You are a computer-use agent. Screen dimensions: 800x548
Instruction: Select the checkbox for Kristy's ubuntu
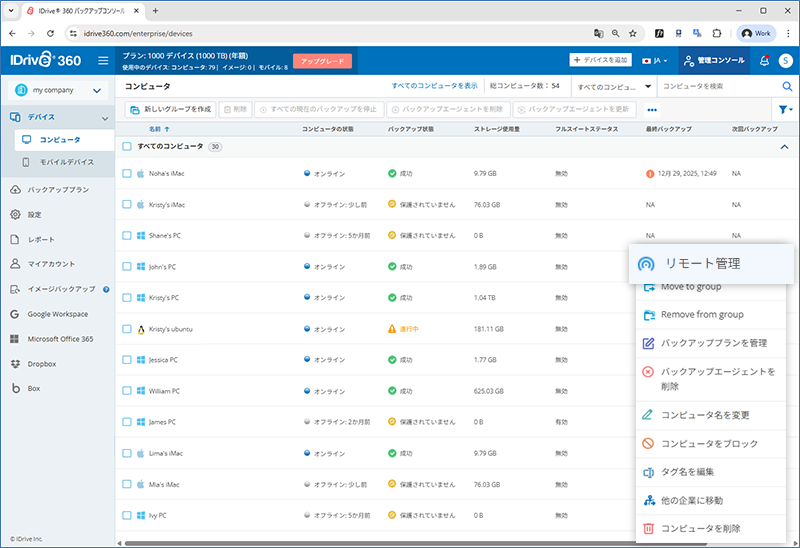(127, 329)
